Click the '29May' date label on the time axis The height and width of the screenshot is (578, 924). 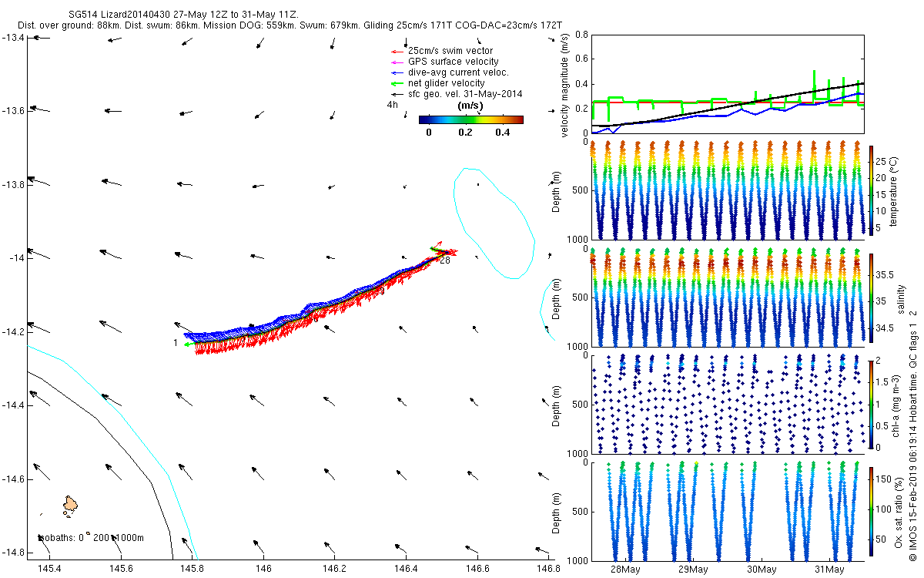(x=693, y=570)
